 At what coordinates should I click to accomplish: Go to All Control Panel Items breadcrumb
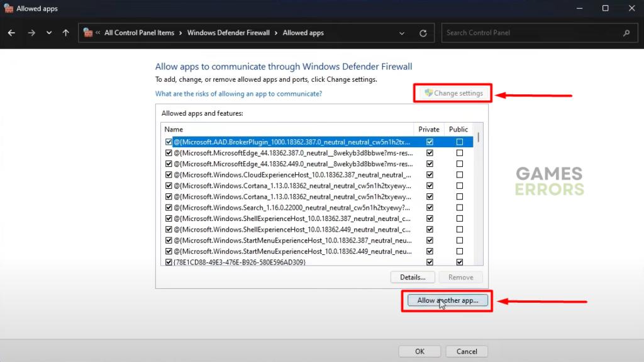click(139, 33)
